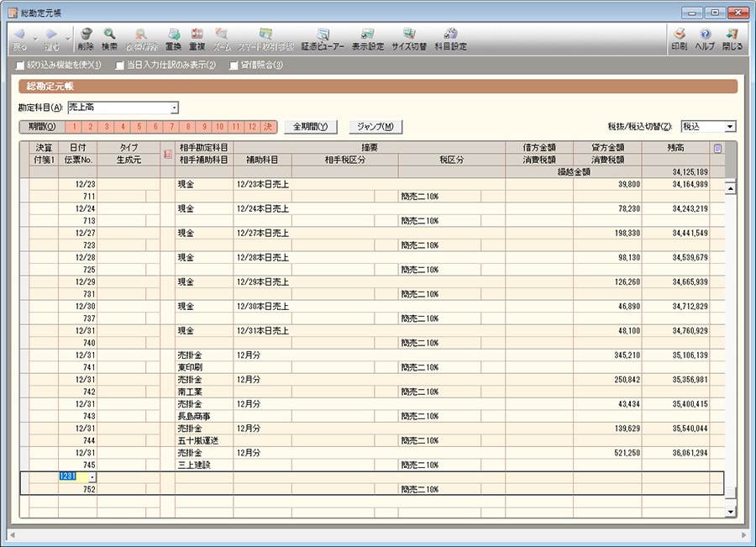Enable the 絞り込み機能を使う checkbox
The height and width of the screenshot is (547, 756).
tap(21, 66)
